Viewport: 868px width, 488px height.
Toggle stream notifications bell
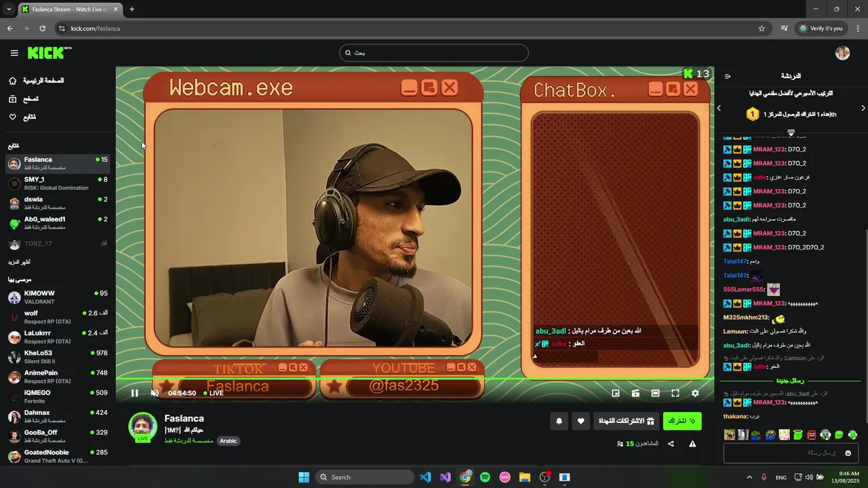click(x=559, y=421)
